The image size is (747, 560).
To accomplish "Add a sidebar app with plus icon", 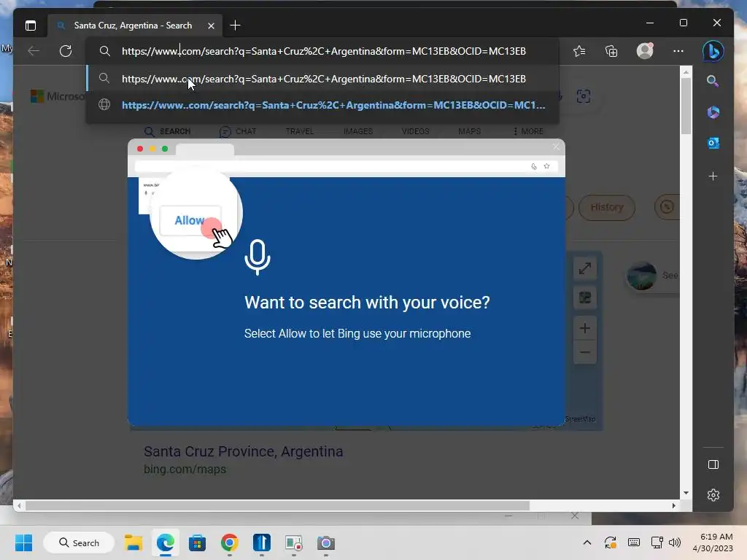I will pos(713,176).
